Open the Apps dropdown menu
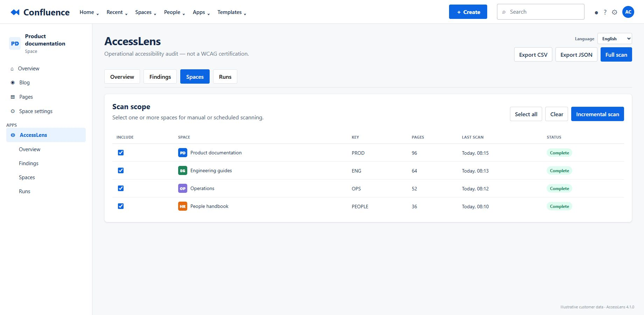The height and width of the screenshot is (315, 644). point(201,12)
